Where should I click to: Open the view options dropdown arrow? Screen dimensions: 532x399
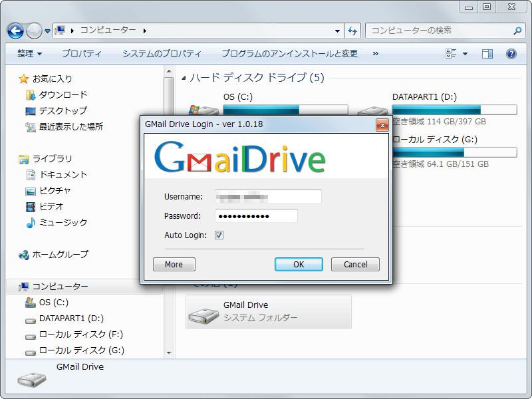tap(465, 54)
